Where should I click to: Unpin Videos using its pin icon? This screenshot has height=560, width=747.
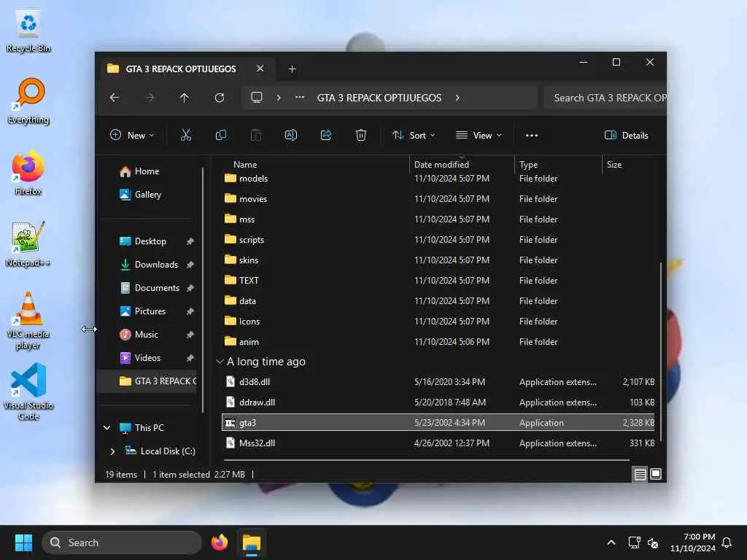(190, 358)
